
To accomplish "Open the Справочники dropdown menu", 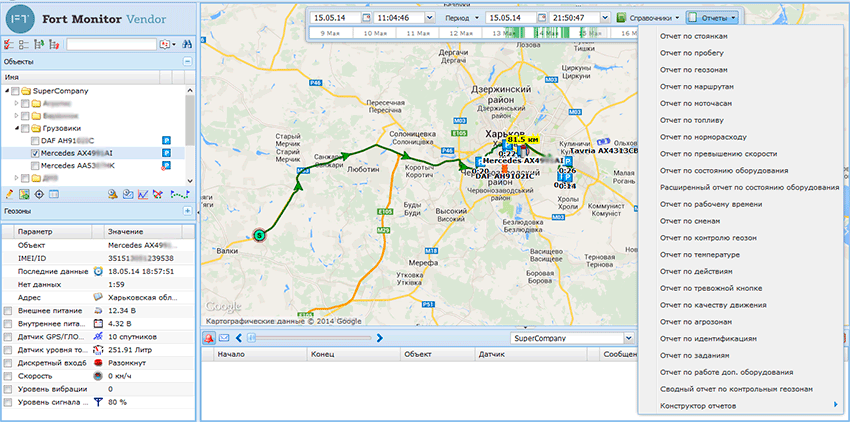I will click(x=652, y=18).
